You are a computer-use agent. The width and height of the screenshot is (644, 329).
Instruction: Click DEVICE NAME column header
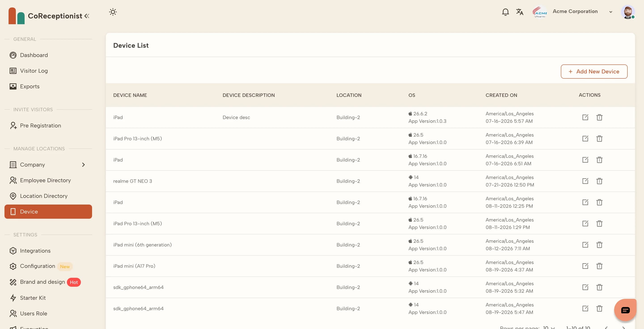(130, 95)
